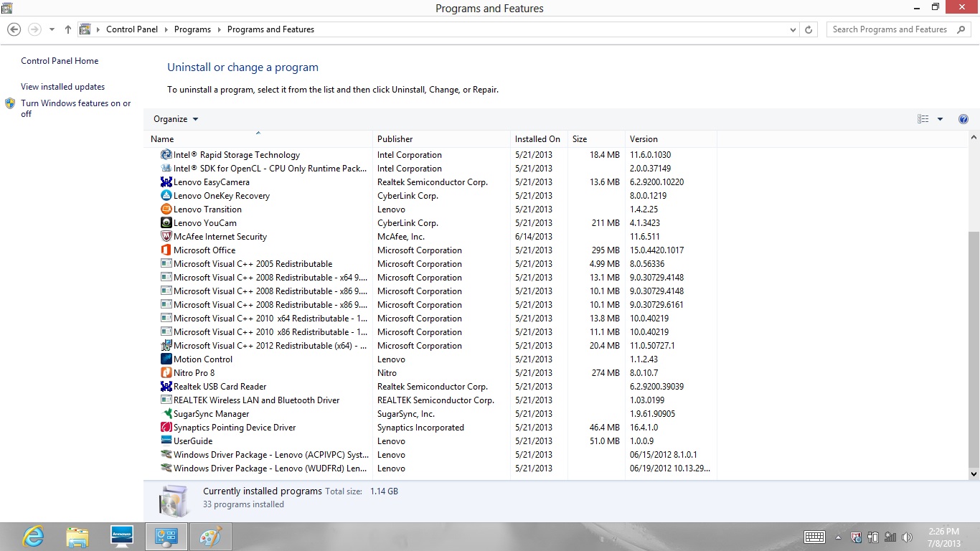The height and width of the screenshot is (551, 980).
Task: Click Programs in the address breadcrumb
Action: [x=192, y=29]
